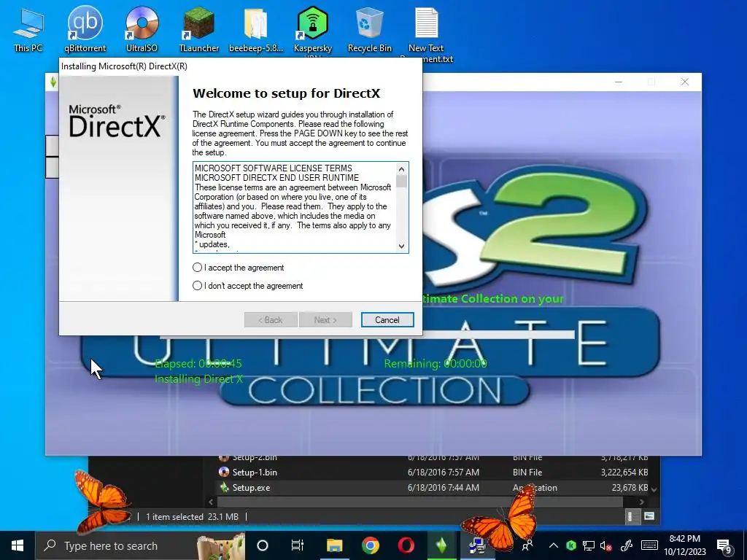Click Setup-1.bin date 6/18/2016 7:57 AM

click(x=443, y=472)
